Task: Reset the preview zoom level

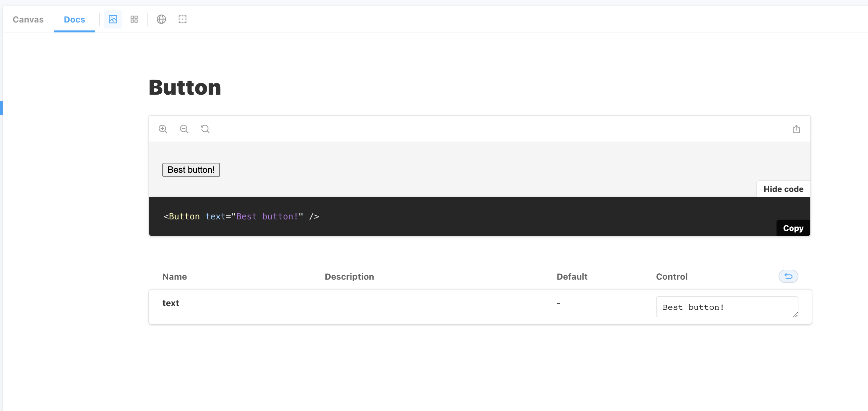Action: point(205,129)
